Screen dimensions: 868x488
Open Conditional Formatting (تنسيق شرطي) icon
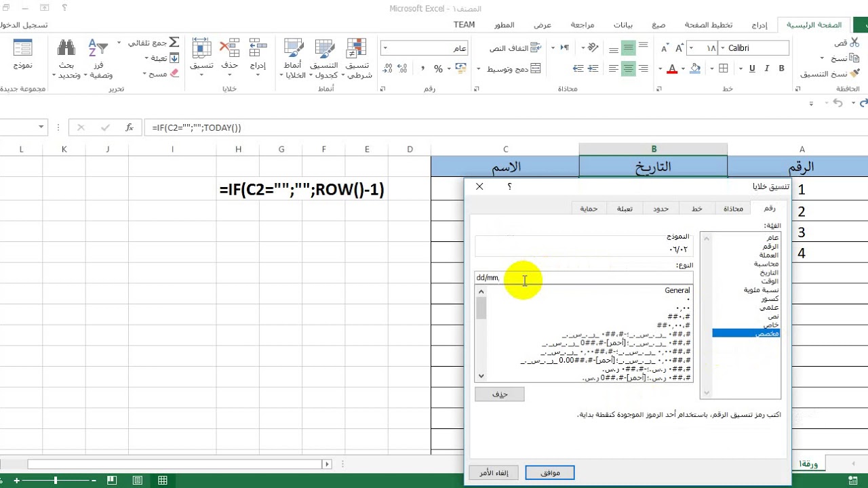[357, 48]
